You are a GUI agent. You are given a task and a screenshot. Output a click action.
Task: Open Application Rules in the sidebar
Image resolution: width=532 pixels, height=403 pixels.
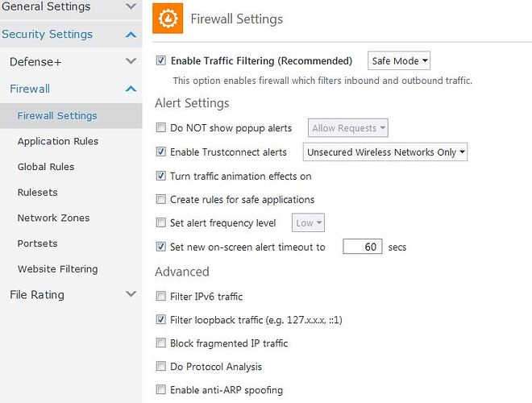[x=58, y=141]
